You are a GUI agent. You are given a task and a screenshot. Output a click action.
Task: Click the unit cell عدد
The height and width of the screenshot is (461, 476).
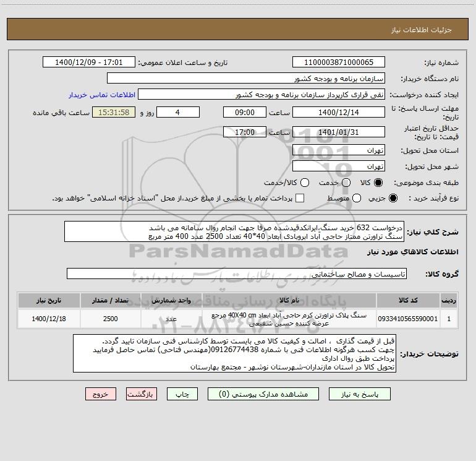pyautogui.click(x=171, y=319)
